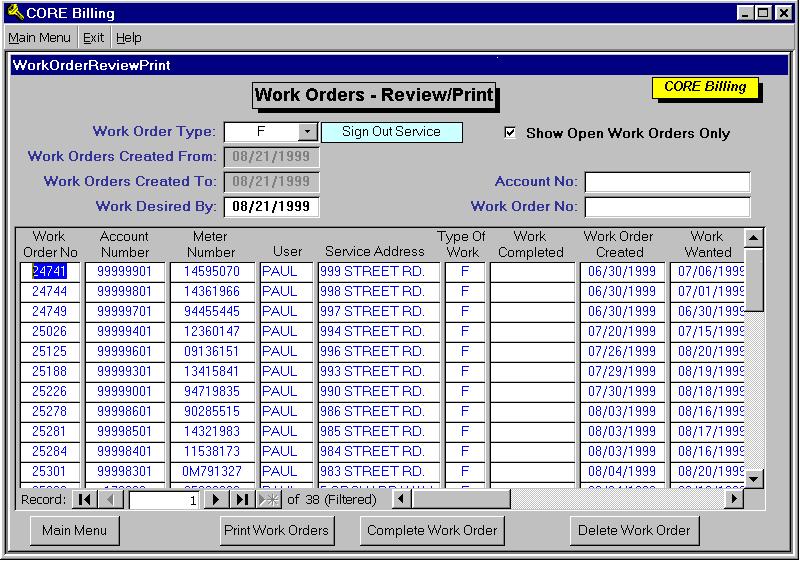Screen dimensions: 800x561
Task: Click the Account No input field
Action: point(667,182)
